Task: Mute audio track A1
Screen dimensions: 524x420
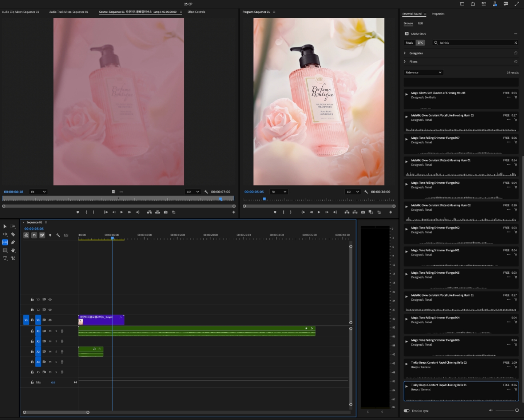Action: (x=50, y=331)
